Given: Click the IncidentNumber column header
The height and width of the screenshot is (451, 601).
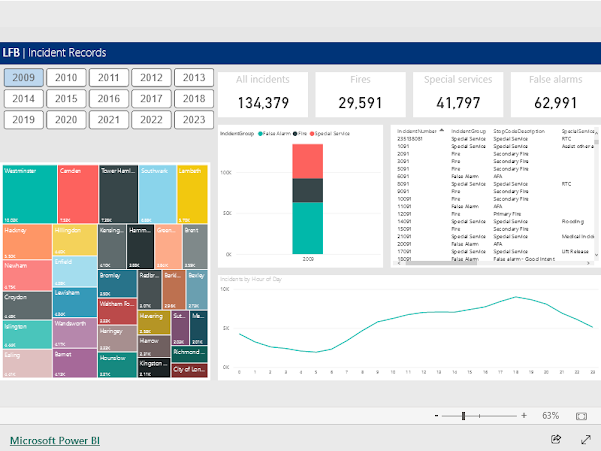Looking at the screenshot, I should click(x=417, y=131).
